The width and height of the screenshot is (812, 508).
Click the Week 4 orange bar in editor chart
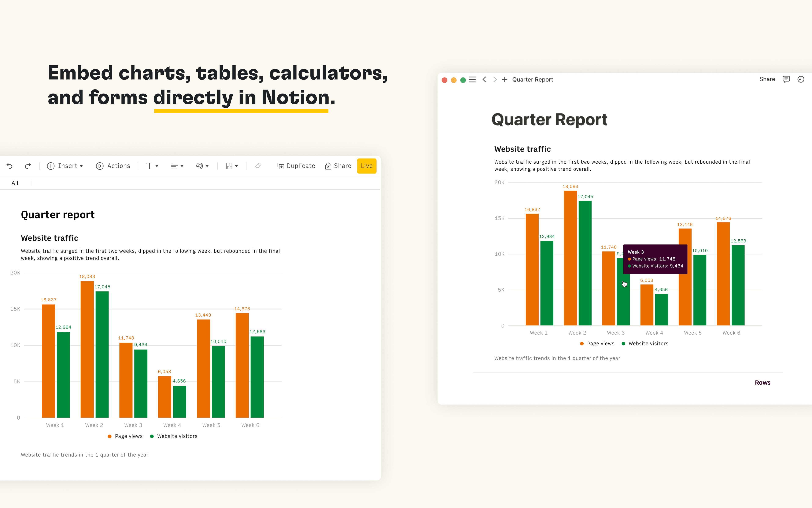(165, 397)
